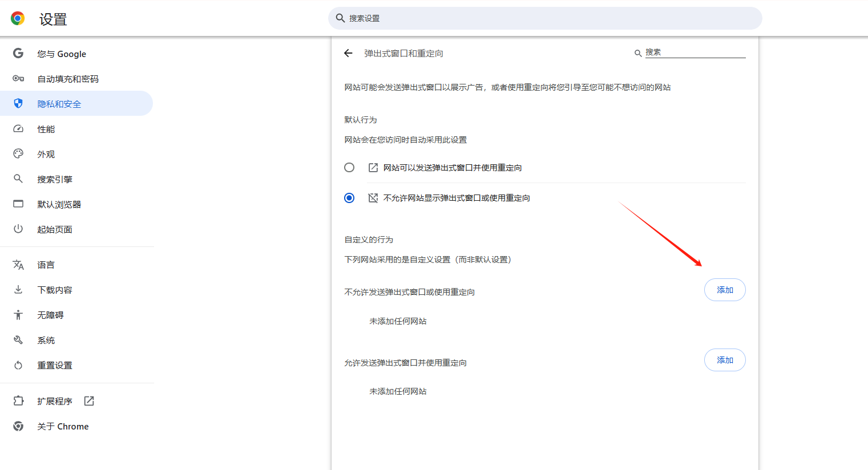Open 性能 settings
Image resolution: width=868 pixels, height=470 pixels.
(76, 129)
